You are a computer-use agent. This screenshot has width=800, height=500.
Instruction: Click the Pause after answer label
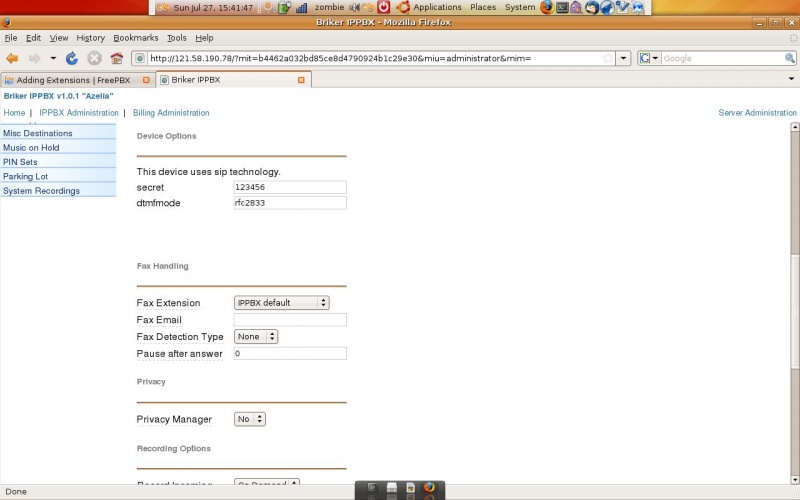(x=180, y=354)
